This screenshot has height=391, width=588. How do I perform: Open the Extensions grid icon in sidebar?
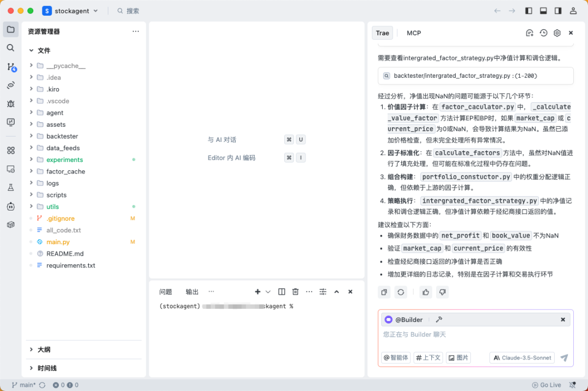pyautogui.click(x=11, y=151)
